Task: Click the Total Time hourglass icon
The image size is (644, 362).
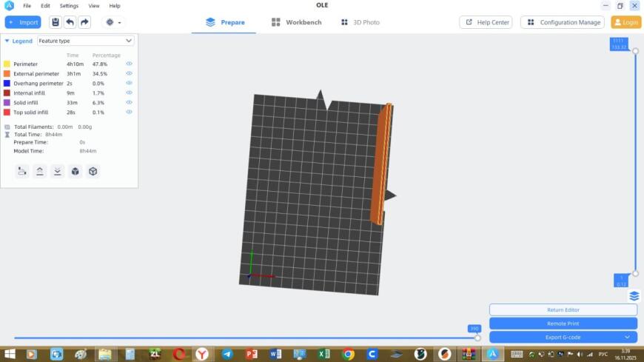Action: [7, 135]
